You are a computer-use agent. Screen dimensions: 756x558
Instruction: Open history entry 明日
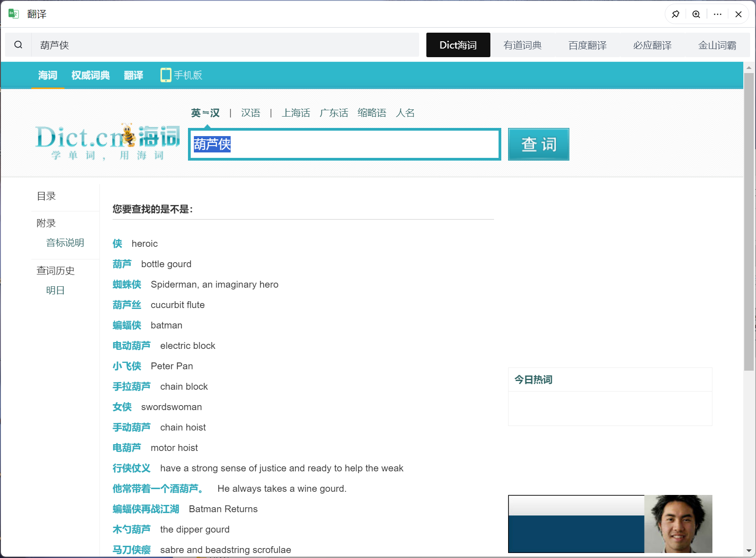[55, 290]
